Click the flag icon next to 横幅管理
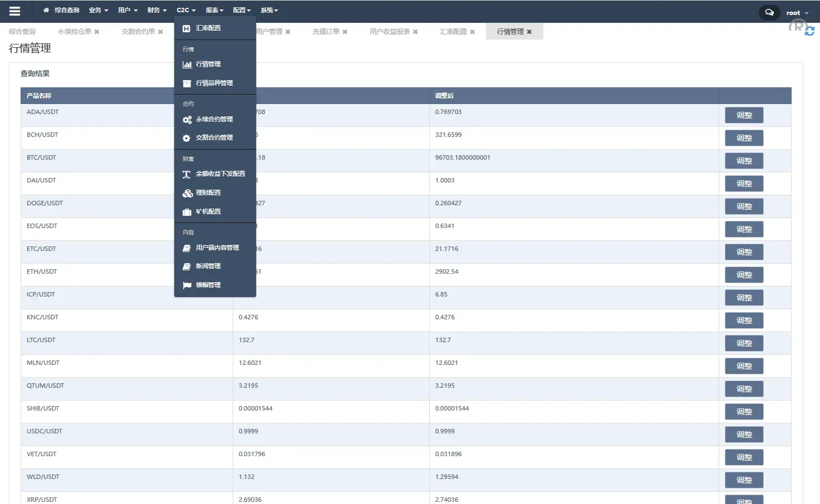The height and width of the screenshot is (504, 820). [x=187, y=285]
